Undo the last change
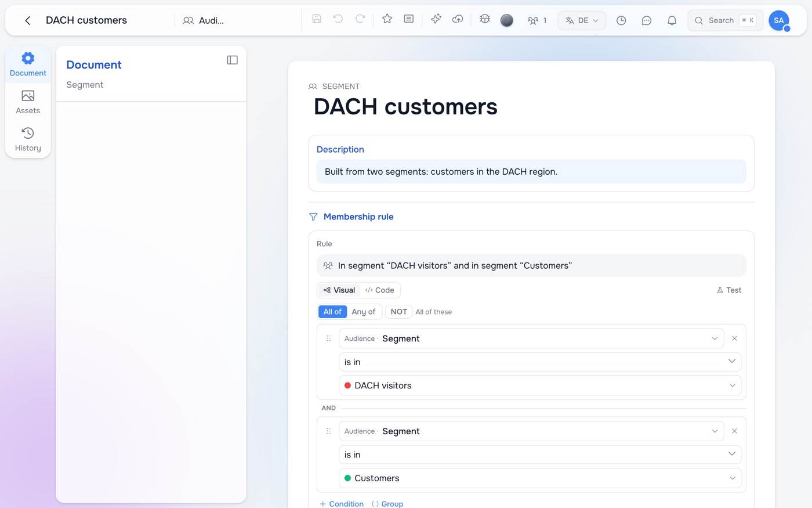812x508 pixels. pyautogui.click(x=338, y=19)
